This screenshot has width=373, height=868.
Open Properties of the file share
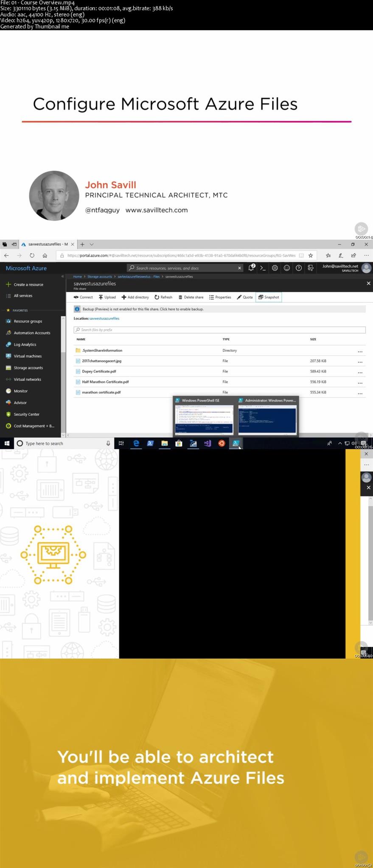(x=220, y=297)
